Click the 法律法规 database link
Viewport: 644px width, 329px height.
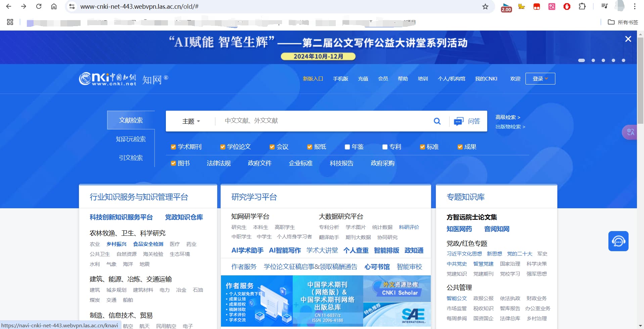[219, 163]
